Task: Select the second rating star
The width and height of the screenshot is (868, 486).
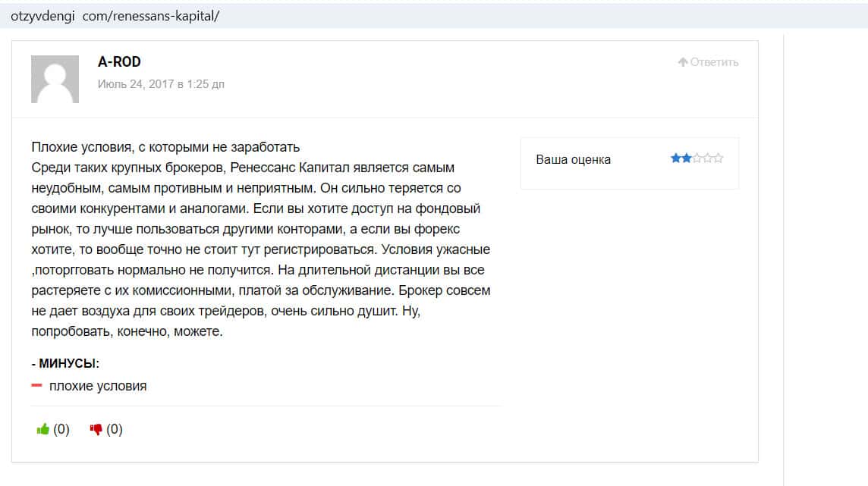Action: [x=686, y=158]
